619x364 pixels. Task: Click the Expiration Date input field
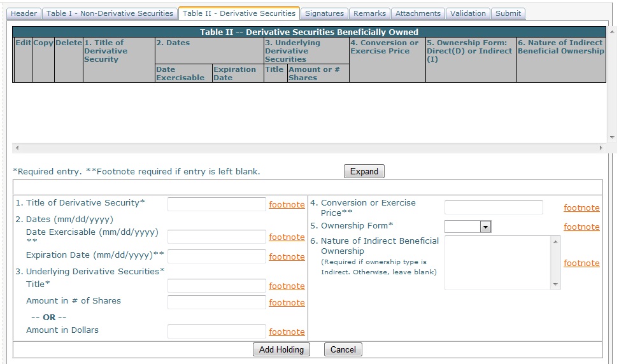tap(217, 256)
